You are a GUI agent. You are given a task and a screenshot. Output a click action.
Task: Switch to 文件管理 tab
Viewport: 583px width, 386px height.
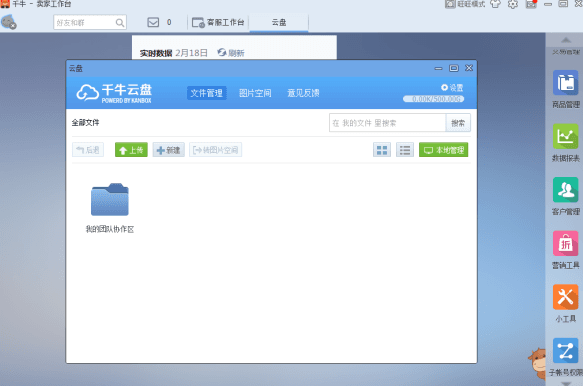coord(206,93)
